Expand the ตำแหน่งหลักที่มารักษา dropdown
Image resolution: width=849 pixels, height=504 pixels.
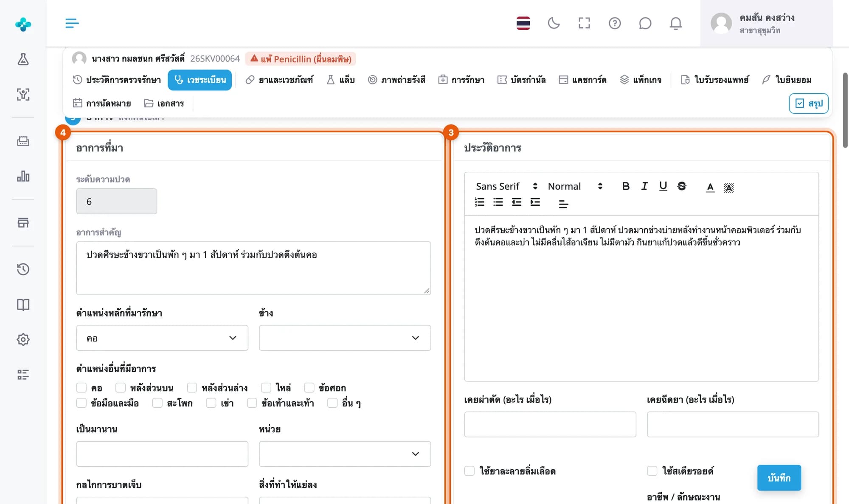point(162,338)
